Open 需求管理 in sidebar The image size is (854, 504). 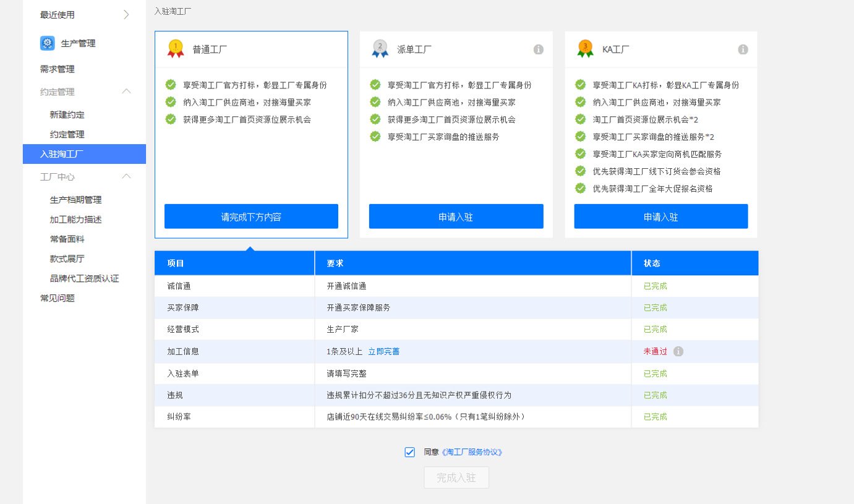(x=58, y=69)
